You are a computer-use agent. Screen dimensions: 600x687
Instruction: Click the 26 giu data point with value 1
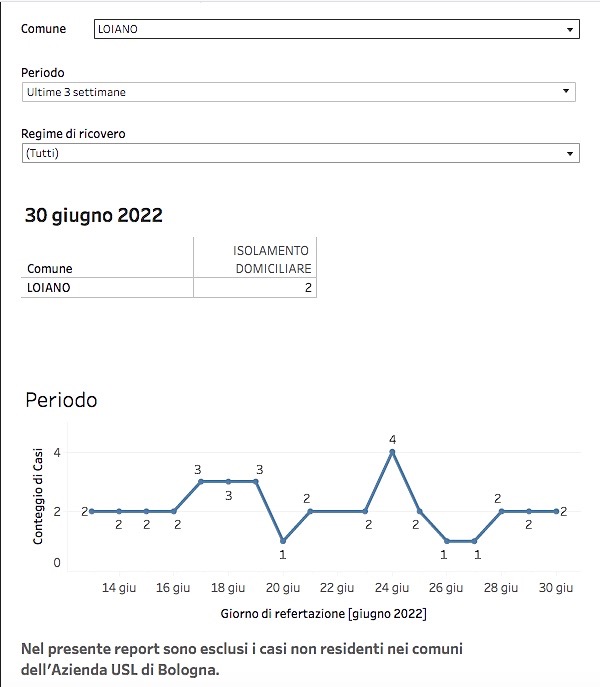[x=447, y=541]
